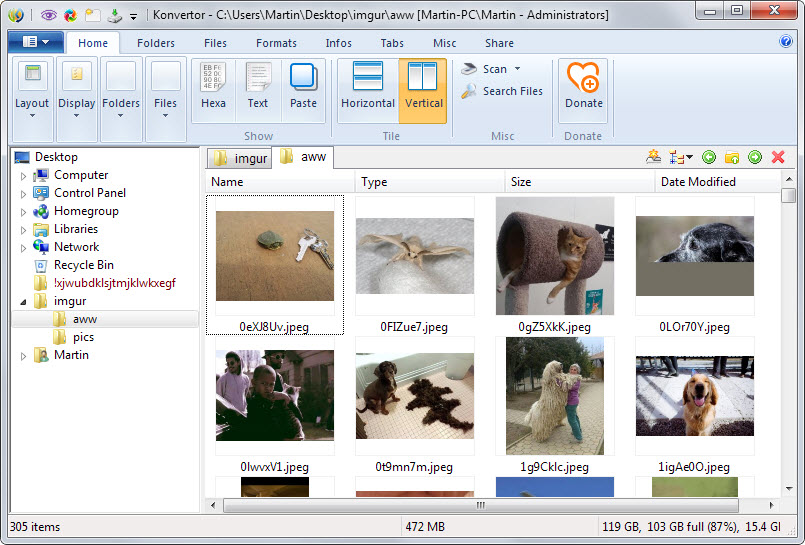Open the Files dropdown button in ribbon
The width and height of the screenshot is (805, 545).
click(165, 100)
